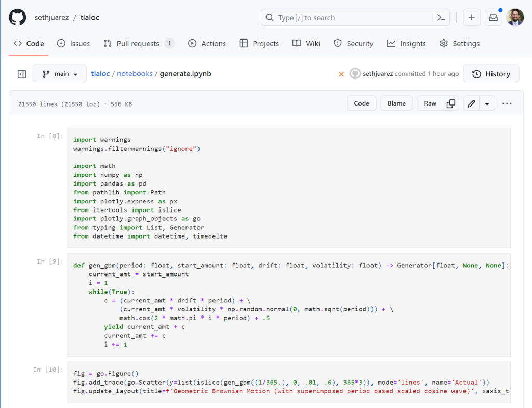Open the notebooks folder breadcrumb link
This screenshot has height=408, width=532.
(135, 74)
